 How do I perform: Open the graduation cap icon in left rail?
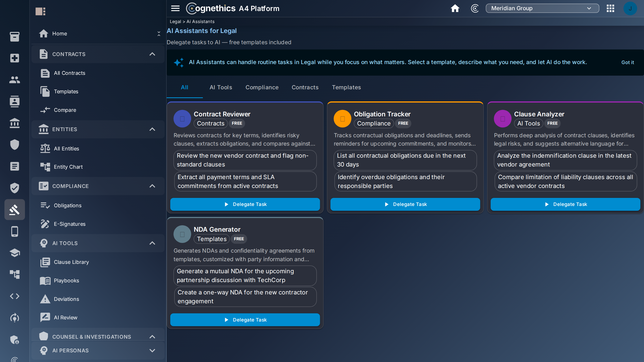click(x=14, y=253)
